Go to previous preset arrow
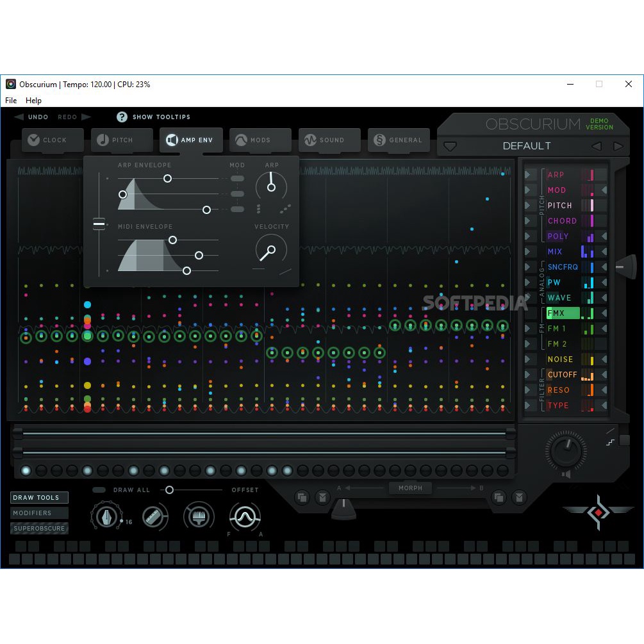 point(597,146)
